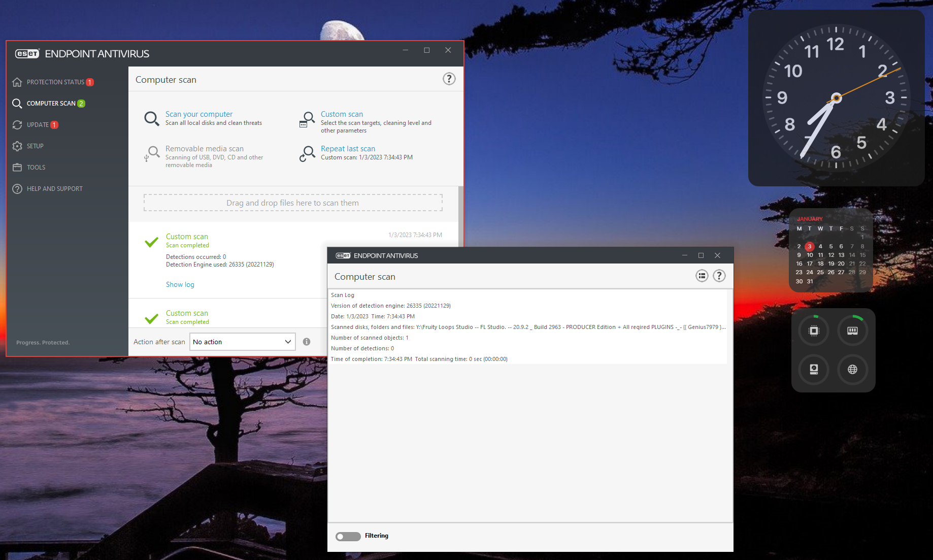Click 'Progress. Protected.' footer text
Viewport: 933px width, 560px height.
[43, 343]
